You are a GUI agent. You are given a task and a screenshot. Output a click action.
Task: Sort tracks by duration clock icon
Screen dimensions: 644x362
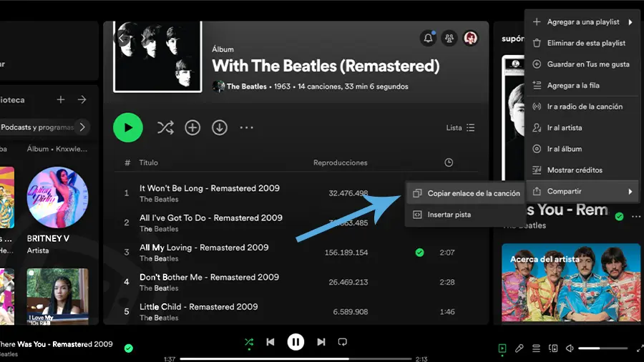tap(449, 162)
